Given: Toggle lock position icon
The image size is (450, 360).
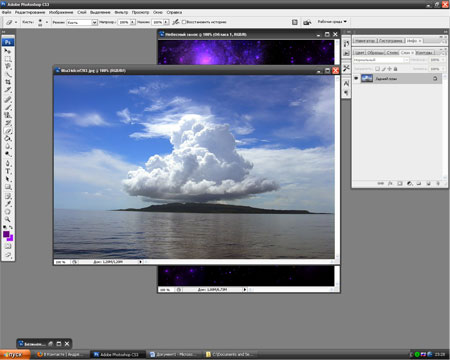Looking at the screenshot, I should (389, 69).
